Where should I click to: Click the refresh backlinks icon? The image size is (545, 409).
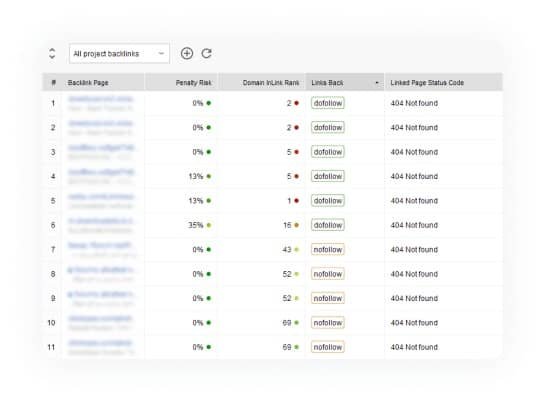(207, 54)
